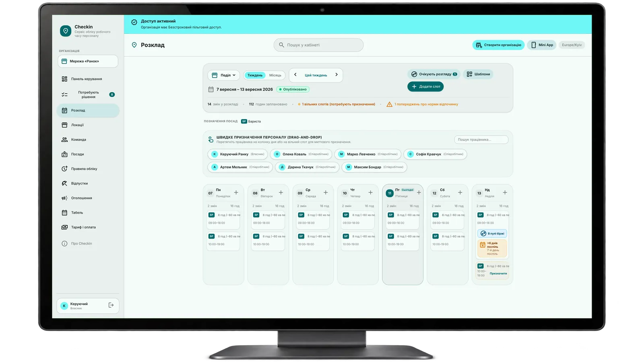Click the Оголошення megaphone icon
The width and height of the screenshot is (644, 362).
(x=64, y=198)
